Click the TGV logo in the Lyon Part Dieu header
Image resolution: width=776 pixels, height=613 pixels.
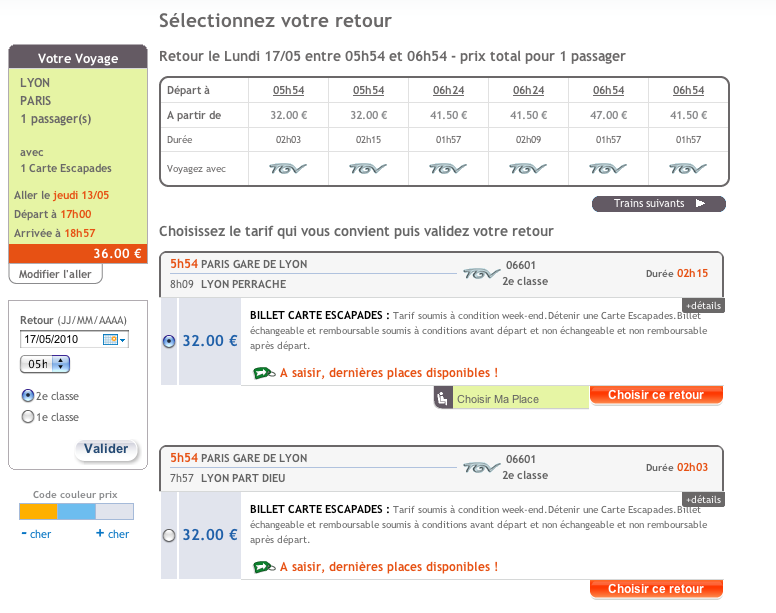[x=481, y=467]
